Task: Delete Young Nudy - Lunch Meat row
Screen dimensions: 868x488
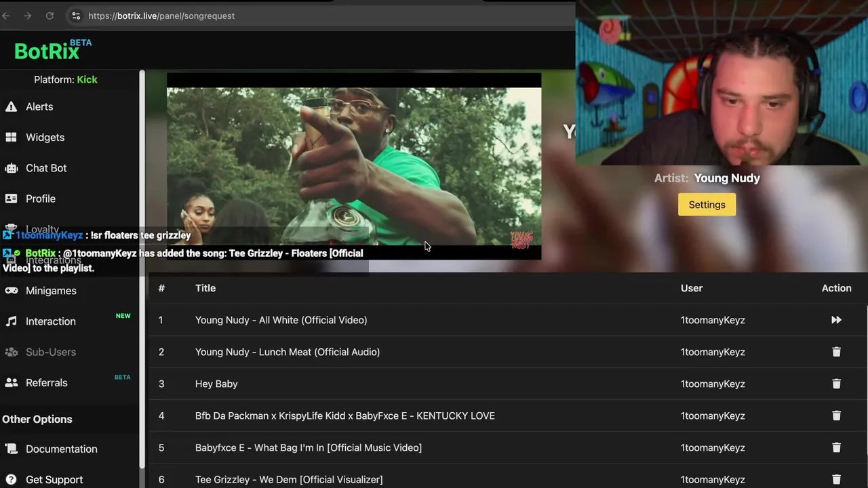Action: tap(836, 352)
